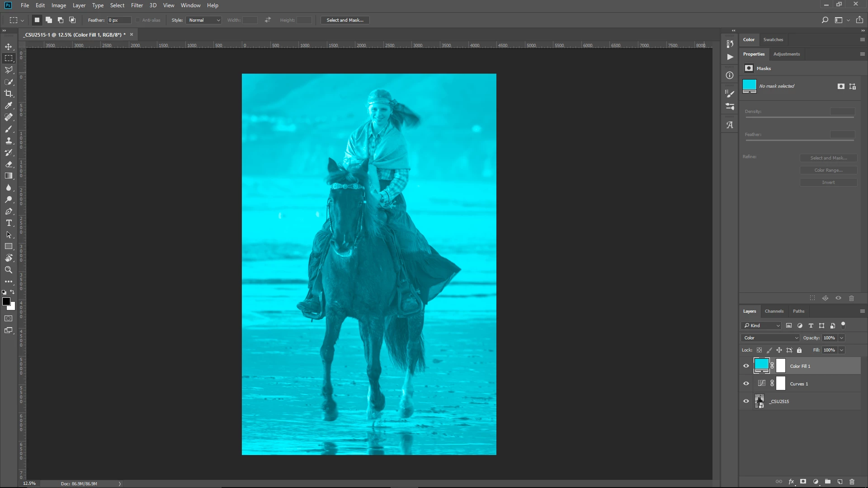Click the Select and Mask... options button
Image resolution: width=868 pixels, height=488 pixels.
pyautogui.click(x=344, y=20)
